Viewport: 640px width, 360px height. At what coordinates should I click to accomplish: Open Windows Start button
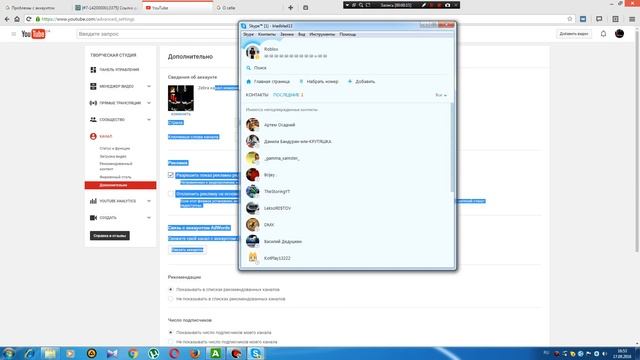tap(8, 353)
